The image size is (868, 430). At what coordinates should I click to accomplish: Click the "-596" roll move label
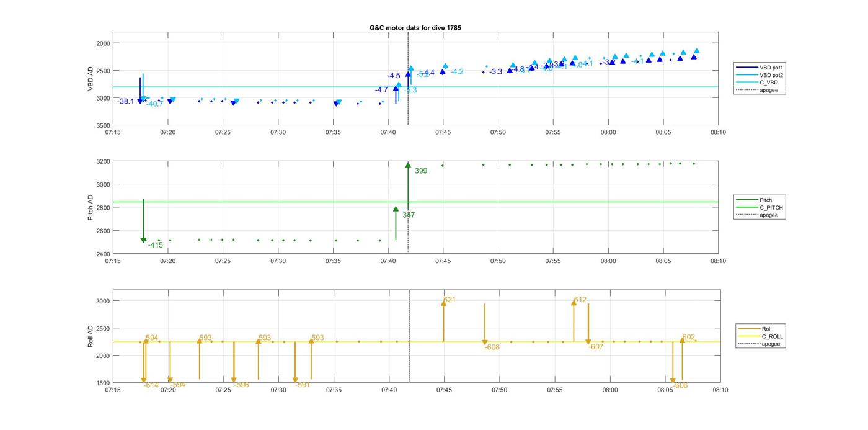click(x=241, y=385)
